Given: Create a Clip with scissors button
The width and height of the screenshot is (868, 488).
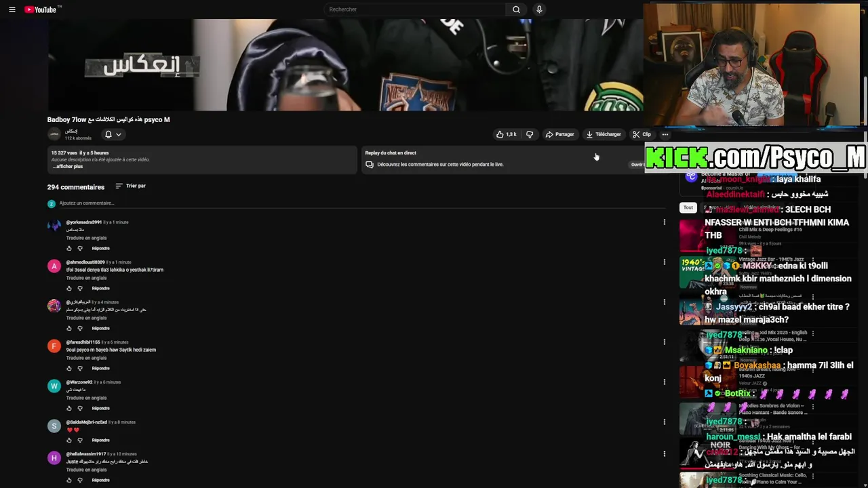Looking at the screenshot, I should (x=642, y=134).
